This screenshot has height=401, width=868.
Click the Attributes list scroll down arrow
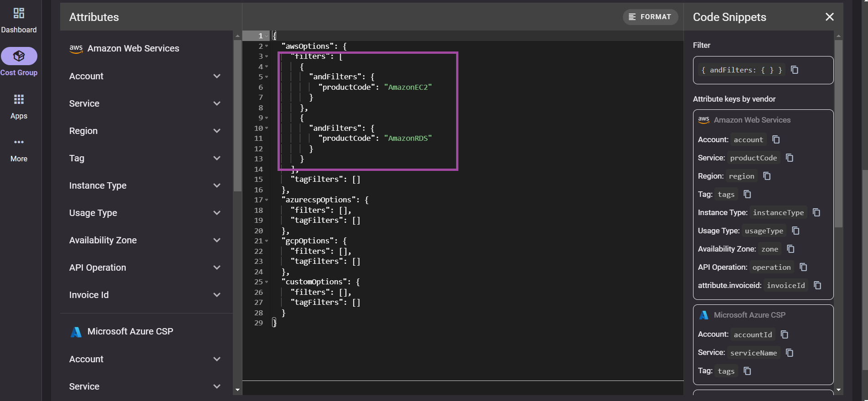pos(237,390)
